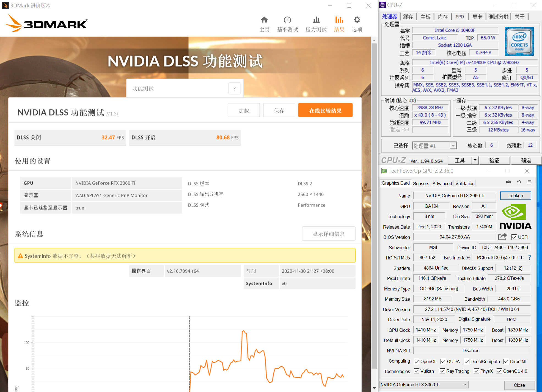Screen dimensions: 542x392
Task: Toggle the UEFI checkbox
Action: [x=514, y=237]
